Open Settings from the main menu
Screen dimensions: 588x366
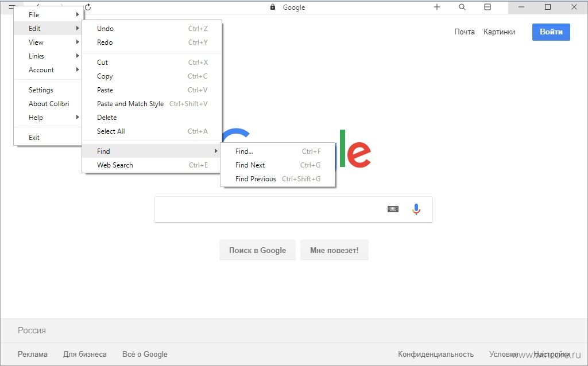pos(48,90)
